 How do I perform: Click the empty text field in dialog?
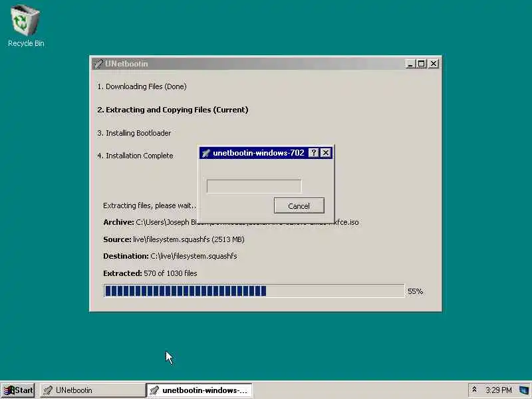pos(254,186)
